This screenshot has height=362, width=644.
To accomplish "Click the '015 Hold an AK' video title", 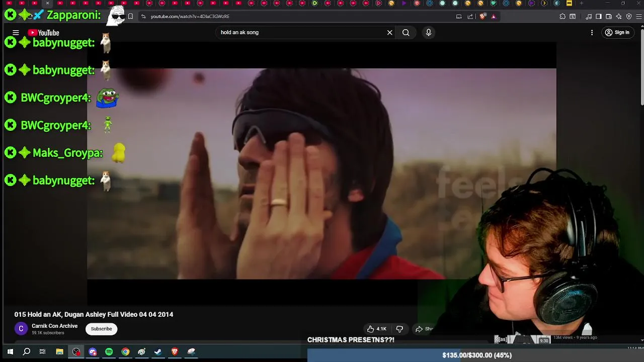I will [94, 314].
